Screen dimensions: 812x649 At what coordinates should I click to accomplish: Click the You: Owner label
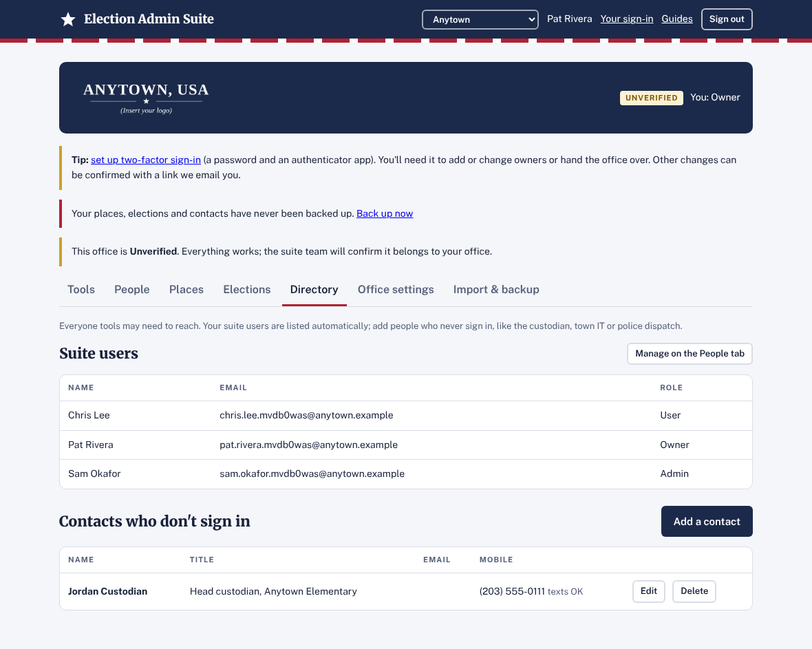pyautogui.click(x=715, y=97)
